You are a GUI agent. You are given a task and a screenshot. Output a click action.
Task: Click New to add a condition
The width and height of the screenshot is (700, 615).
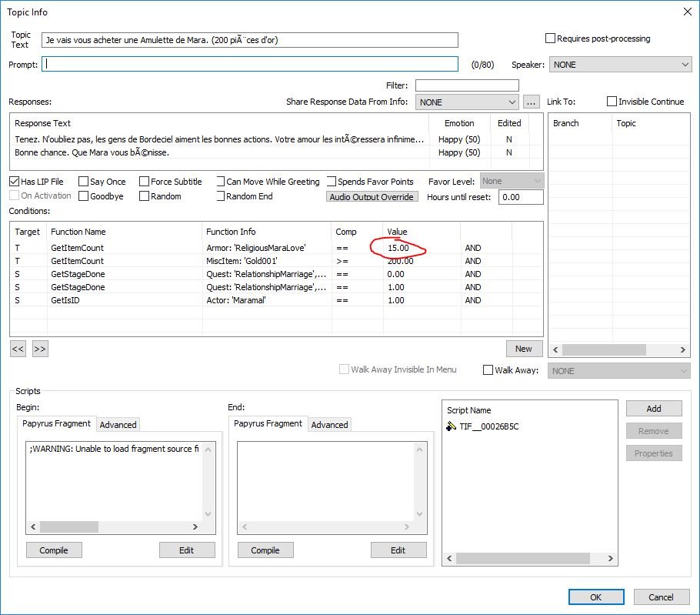click(x=524, y=349)
